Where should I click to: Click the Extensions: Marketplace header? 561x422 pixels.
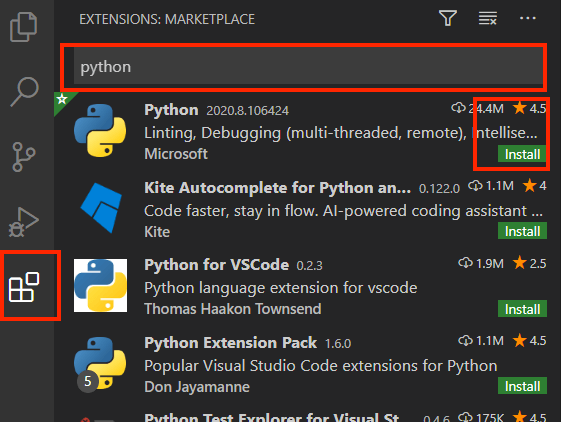pyautogui.click(x=167, y=19)
